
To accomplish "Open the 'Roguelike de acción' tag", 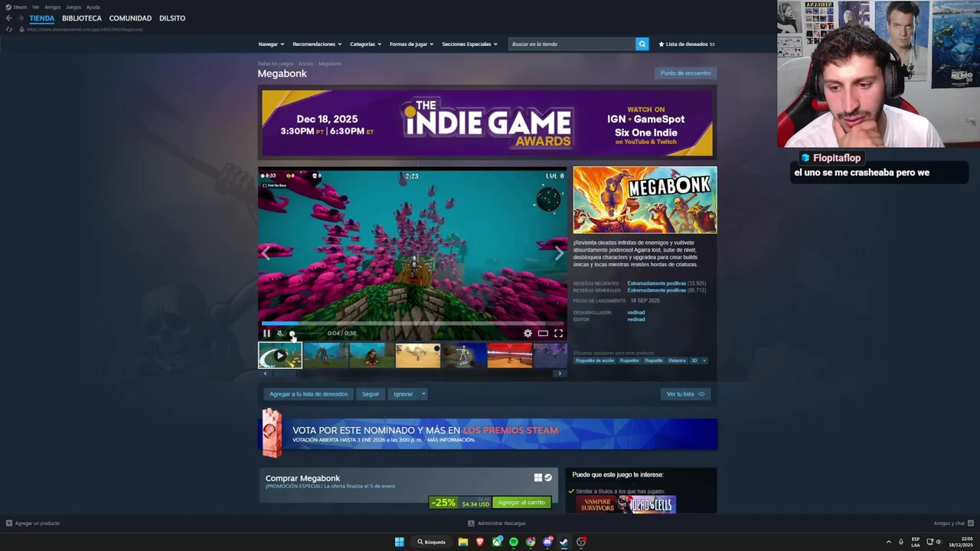I will 595,360.
